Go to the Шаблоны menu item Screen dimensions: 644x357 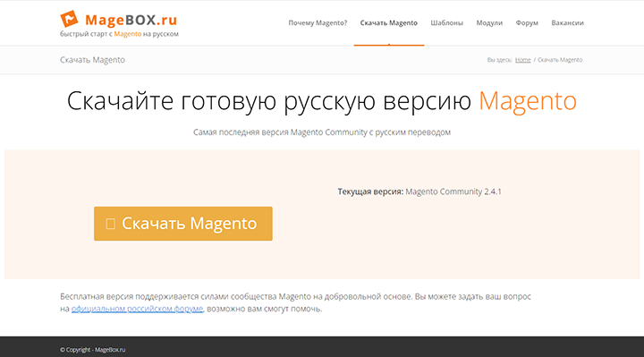point(447,23)
